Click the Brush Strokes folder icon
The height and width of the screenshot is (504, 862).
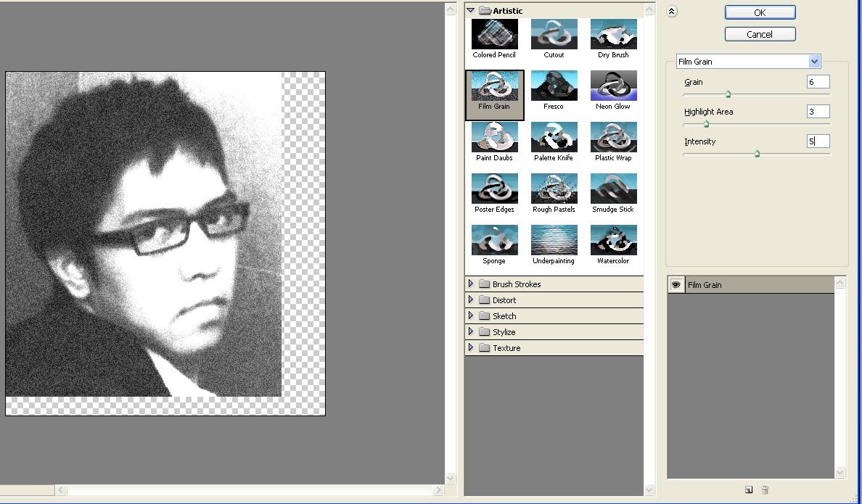484,284
